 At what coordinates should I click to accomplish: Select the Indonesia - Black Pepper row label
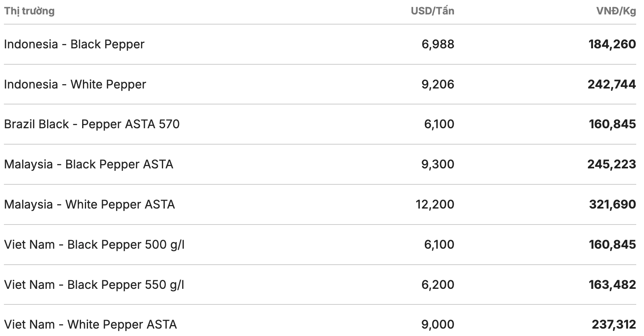[x=74, y=44]
